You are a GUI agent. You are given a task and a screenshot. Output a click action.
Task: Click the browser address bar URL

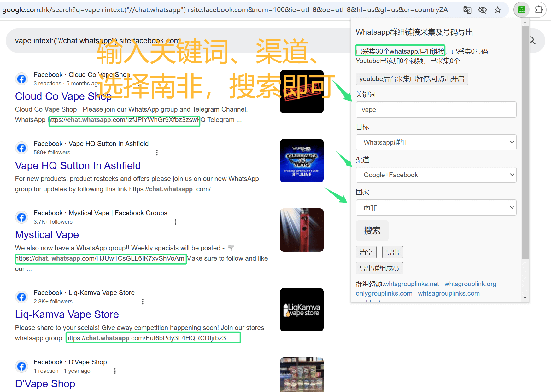point(225,10)
